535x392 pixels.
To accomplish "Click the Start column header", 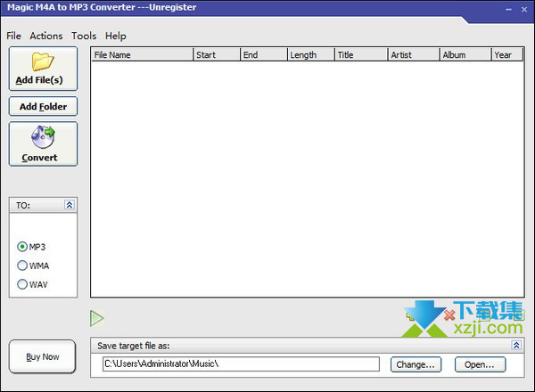I will pyautogui.click(x=217, y=54).
